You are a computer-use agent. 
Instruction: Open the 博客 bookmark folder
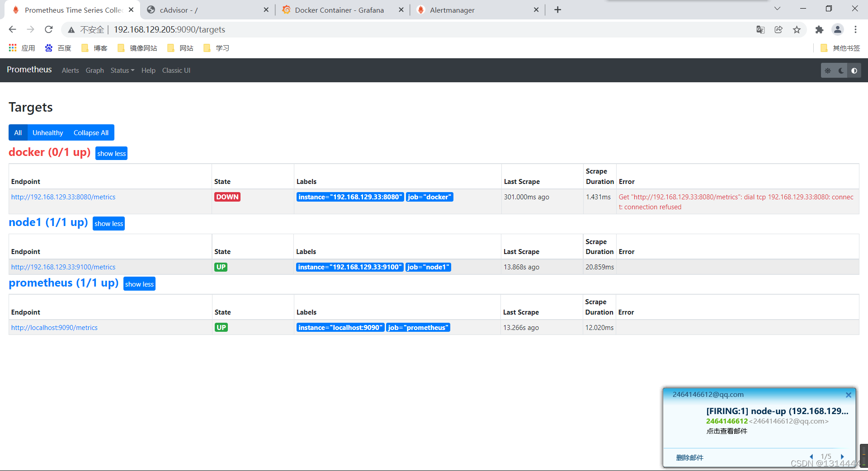coord(94,48)
